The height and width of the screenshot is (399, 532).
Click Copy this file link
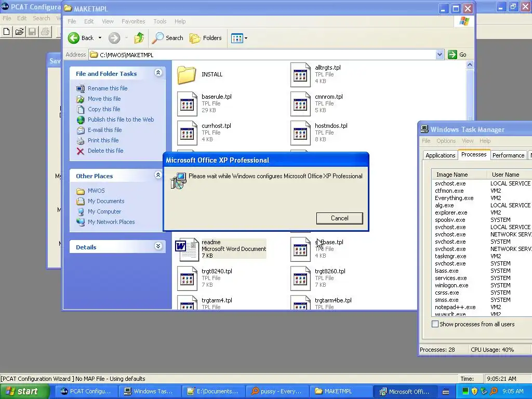104,109
